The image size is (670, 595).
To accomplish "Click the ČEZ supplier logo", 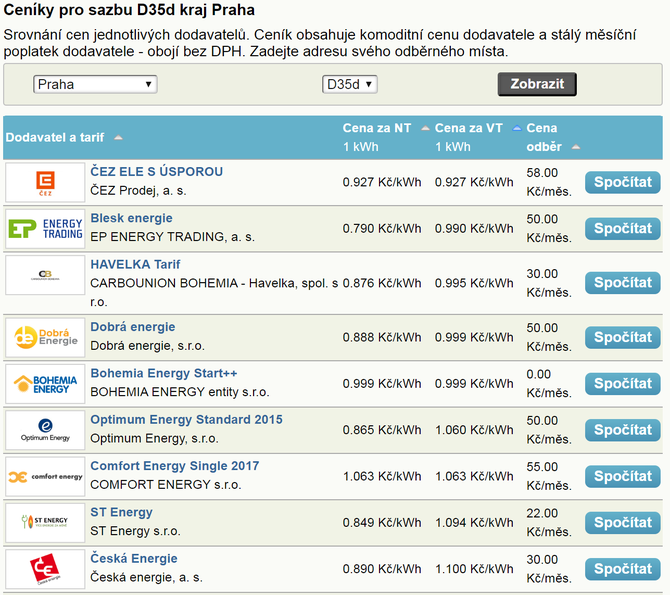I will coord(45,183).
